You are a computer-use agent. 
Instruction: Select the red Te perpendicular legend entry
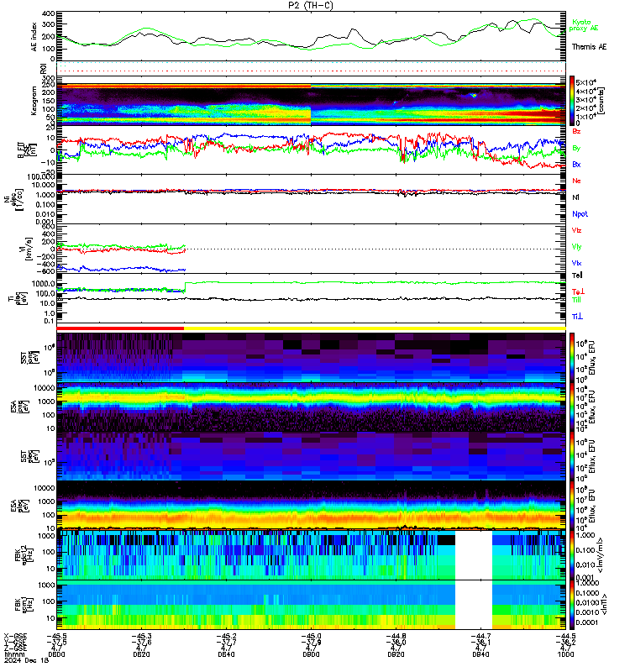[x=578, y=291]
